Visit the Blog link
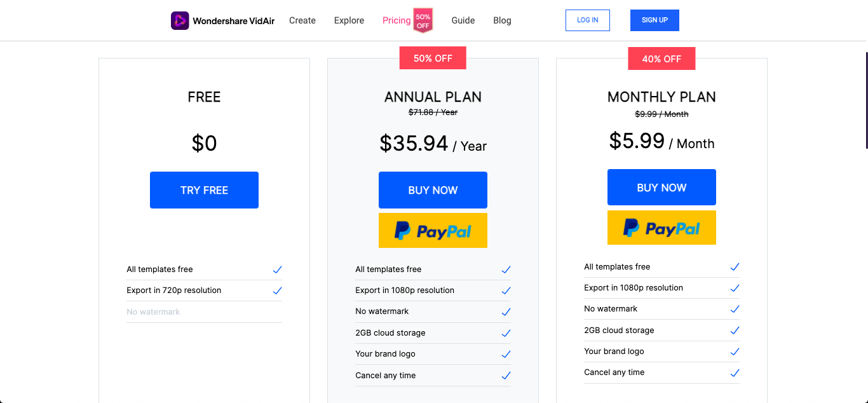Image resolution: width=868 pixels, height=403 pixels. [x=502, y=20]
